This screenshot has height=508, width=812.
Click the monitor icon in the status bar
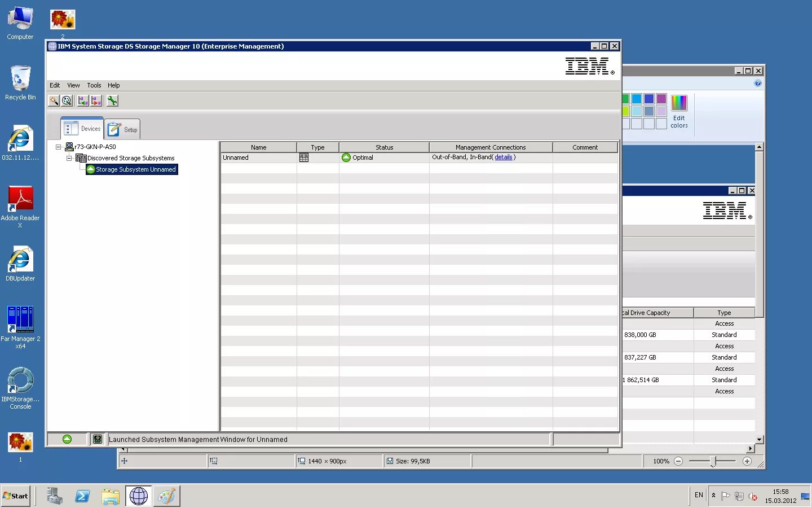[98, 439]
